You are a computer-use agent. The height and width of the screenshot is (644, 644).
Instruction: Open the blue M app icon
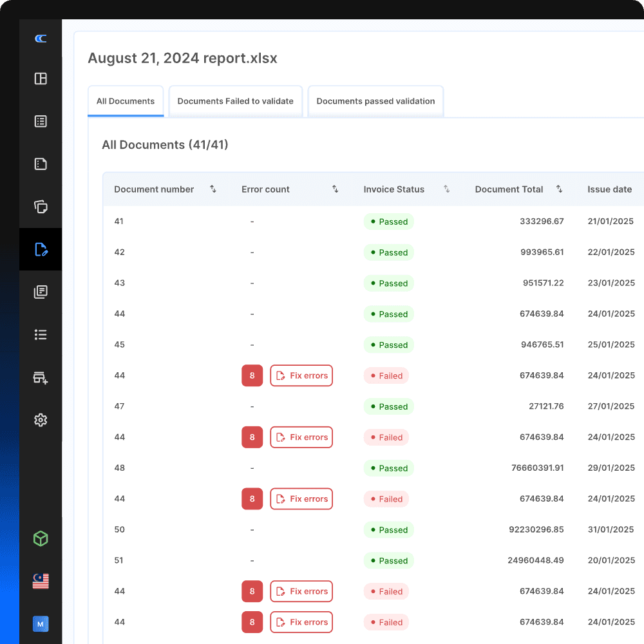(x=41, y=624)
